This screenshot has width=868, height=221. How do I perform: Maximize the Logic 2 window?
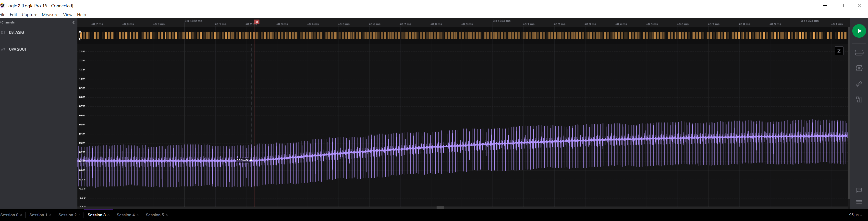click(x=842, y=6)
